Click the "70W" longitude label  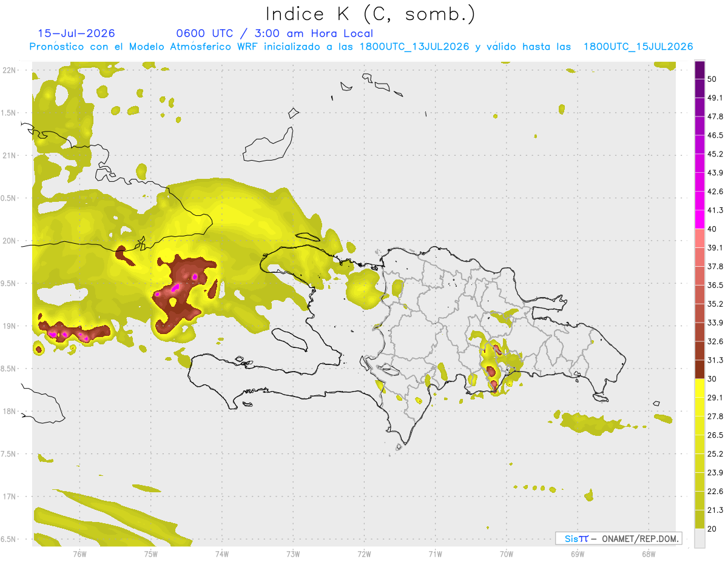(x=507, y=554)
